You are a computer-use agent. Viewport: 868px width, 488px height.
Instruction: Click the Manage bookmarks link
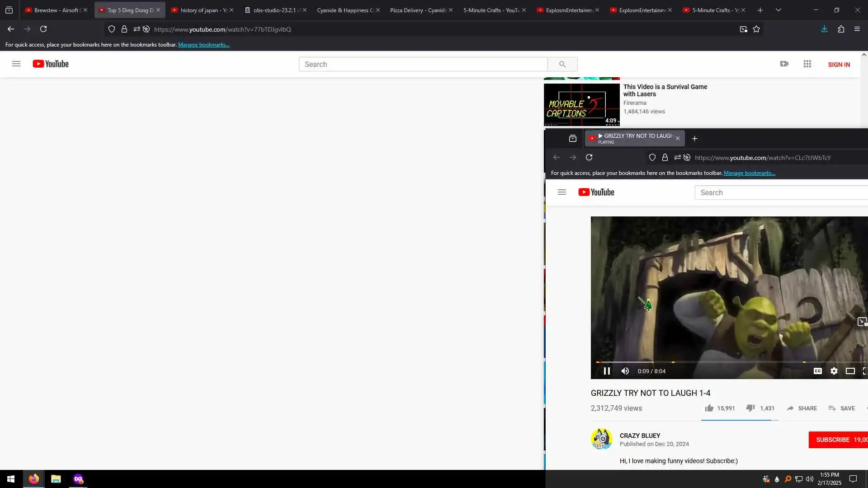(204, 45)
